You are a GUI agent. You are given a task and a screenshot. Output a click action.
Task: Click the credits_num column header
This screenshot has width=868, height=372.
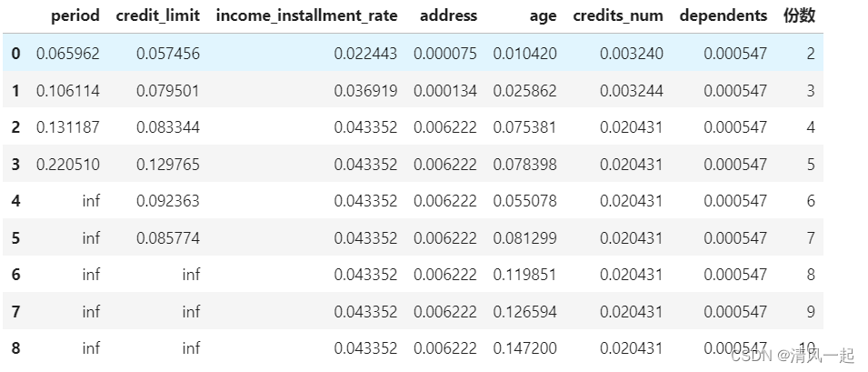(618, 16)
